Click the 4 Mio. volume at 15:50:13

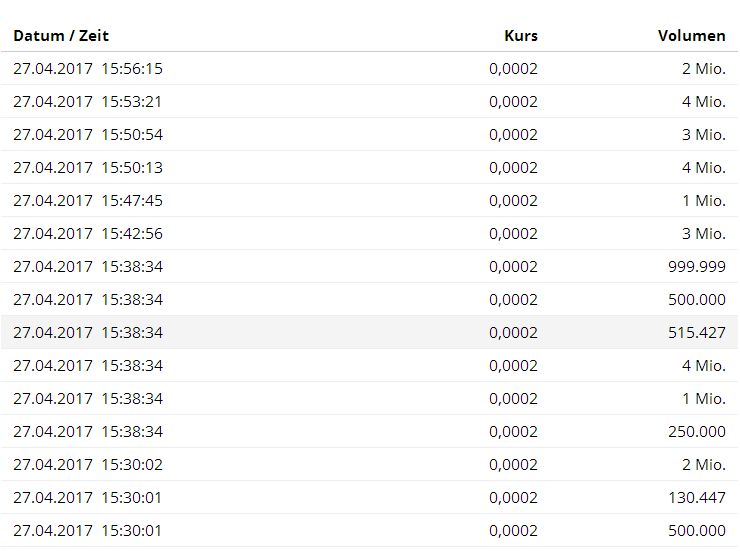click(703, 168)
